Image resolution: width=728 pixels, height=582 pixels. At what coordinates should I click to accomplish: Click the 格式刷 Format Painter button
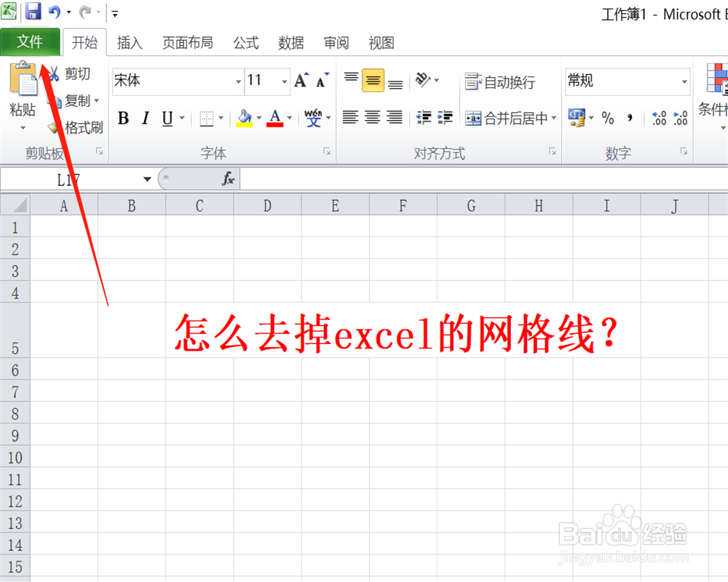click(x=76, y=127)
